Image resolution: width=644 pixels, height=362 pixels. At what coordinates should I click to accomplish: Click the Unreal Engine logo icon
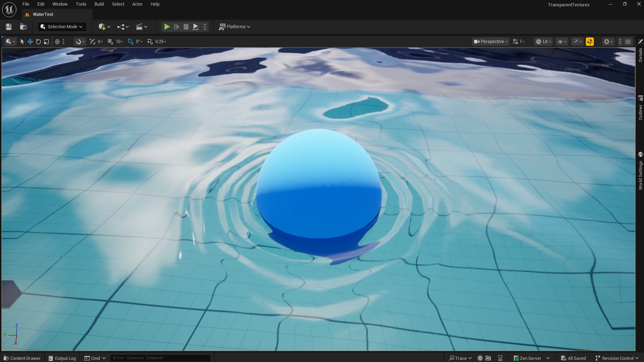[10, 9]
